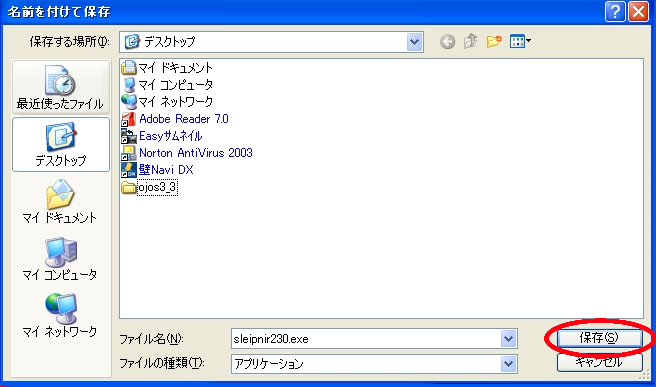Select 壁Navi DX shortcut icon
The image size is (656, 387).
(x=129, y=170)
